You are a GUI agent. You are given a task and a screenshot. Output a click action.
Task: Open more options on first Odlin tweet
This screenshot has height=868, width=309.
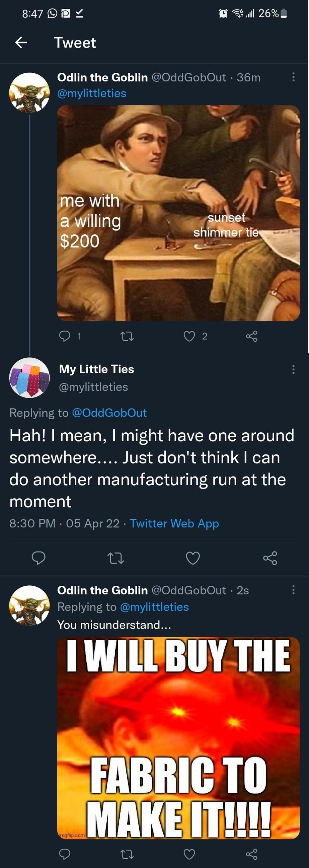tap(294, 77)
